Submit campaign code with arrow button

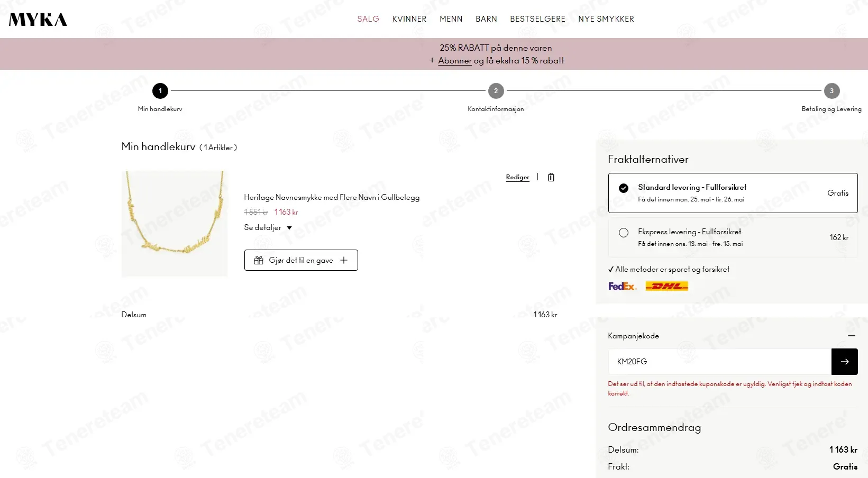[x=844, y=362]
